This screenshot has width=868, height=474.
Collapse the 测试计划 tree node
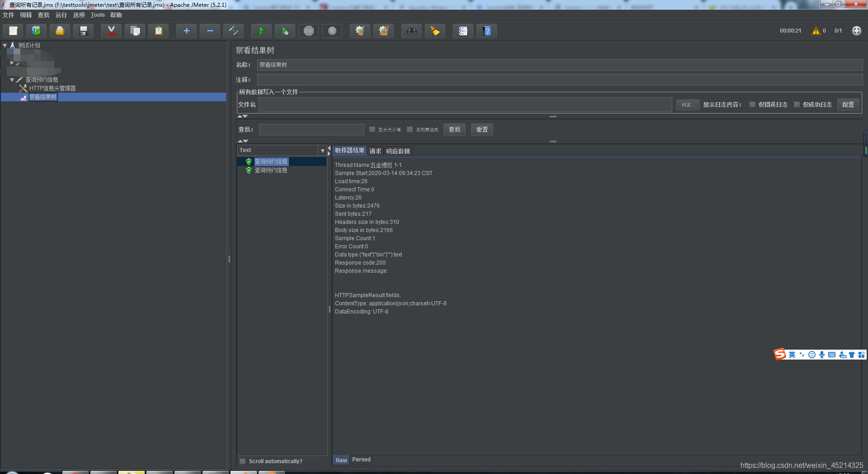[x=5, y=45]
